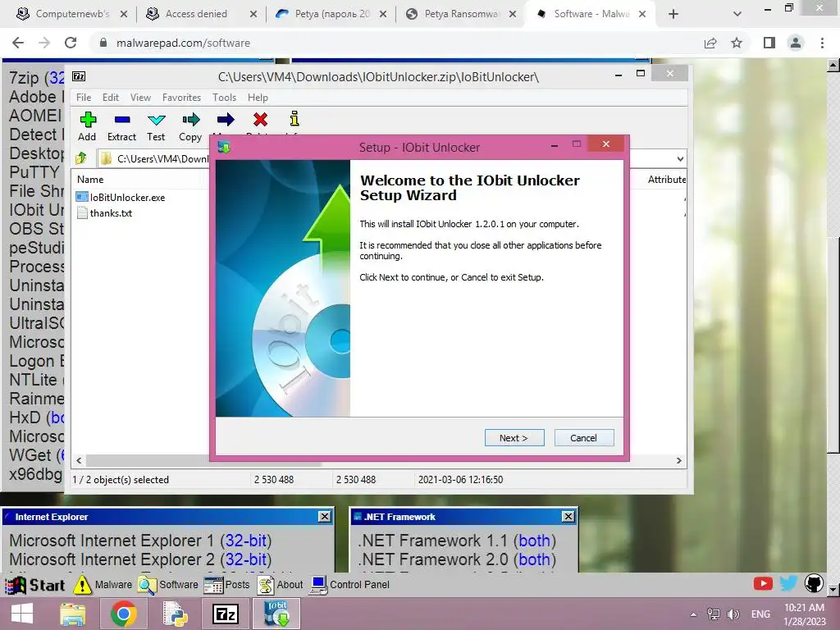Open the About link on the site taskbar
840x630 pixels.
[281, 585]
